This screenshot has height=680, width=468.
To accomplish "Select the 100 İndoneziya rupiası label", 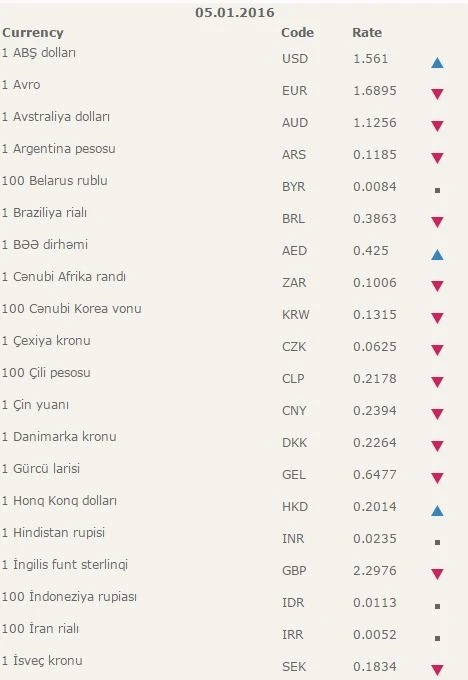I will tap(69, 597).
